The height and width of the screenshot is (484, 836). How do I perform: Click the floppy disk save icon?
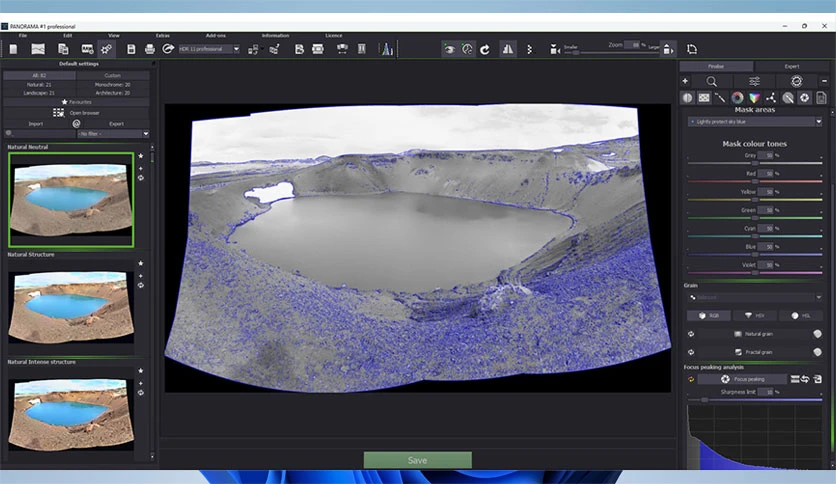click(x=131, y=49)
